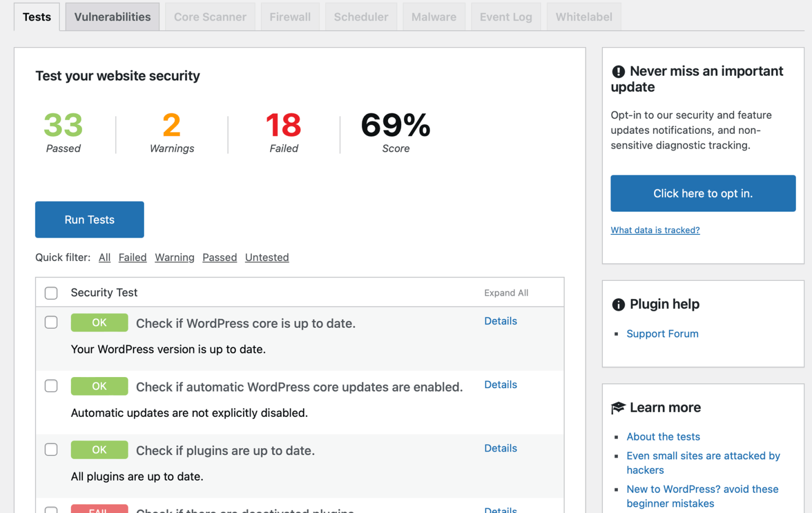Expand Details for the WordPress core test
The height and width of the screenshot is (513, 812).
(x=500, y=321)
